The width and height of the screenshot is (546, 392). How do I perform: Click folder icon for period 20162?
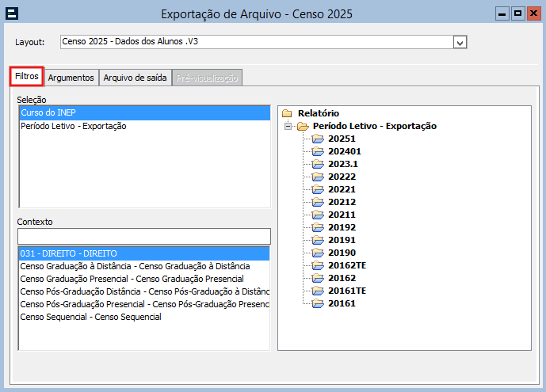(318, 278)
